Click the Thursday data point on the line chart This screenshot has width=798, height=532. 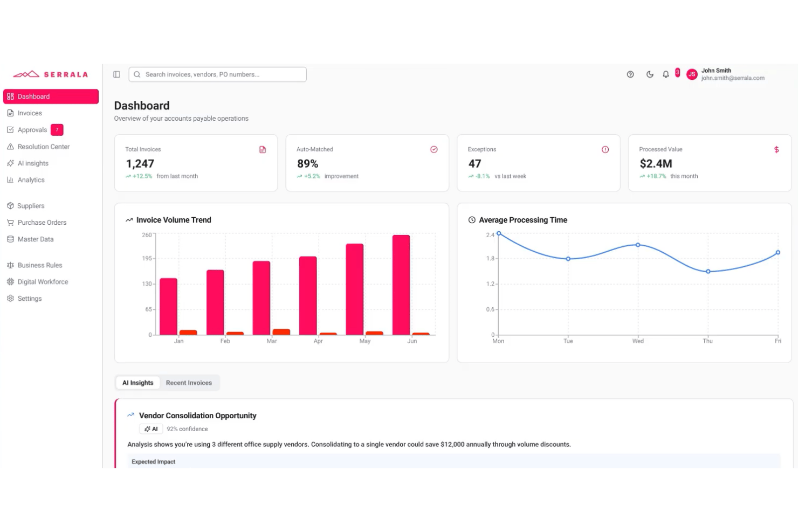(708, 272)
